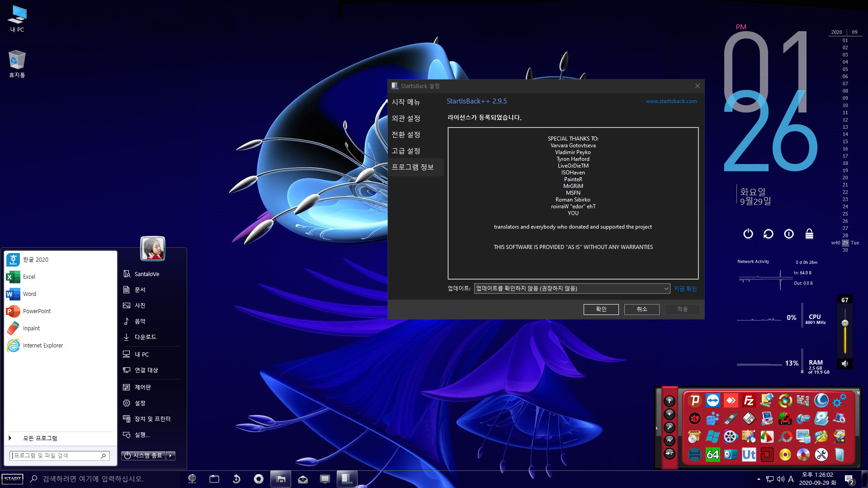Launch the wrench and screwdriver tools icon
Image resolution: width=868 pixels, height=488 pixels.
(x=821, y=455)
